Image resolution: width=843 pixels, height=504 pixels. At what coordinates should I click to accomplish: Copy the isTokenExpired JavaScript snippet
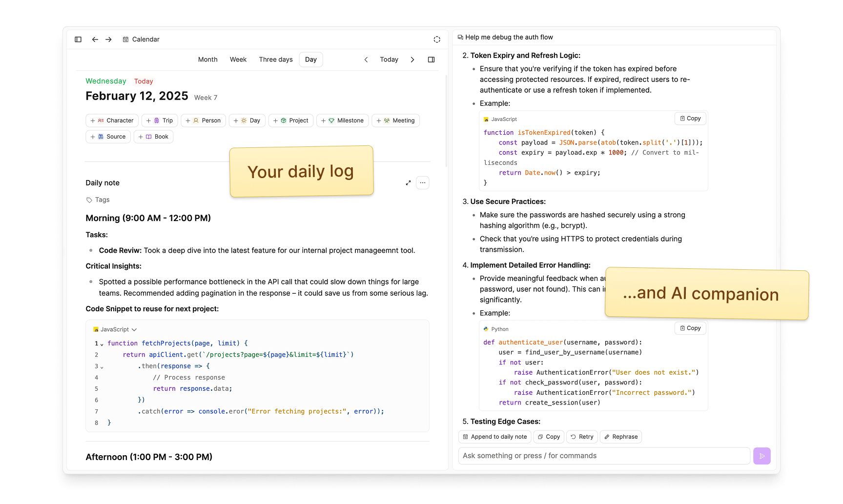click(x=690, y=119)
